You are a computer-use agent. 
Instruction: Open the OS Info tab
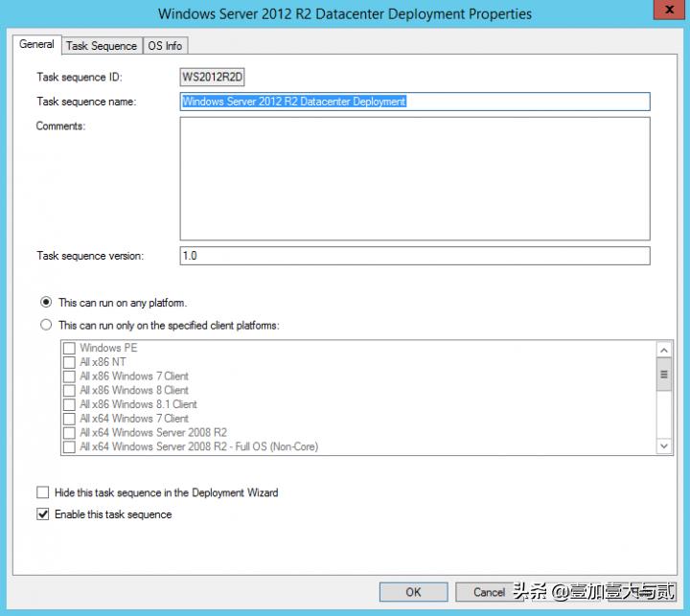pyautogui.click(x=165, y=46)
